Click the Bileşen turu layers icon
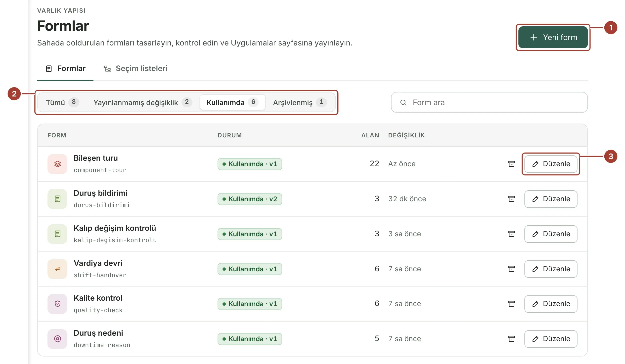Viewport: 625px width, 364px height. click(x=57, y=164)
